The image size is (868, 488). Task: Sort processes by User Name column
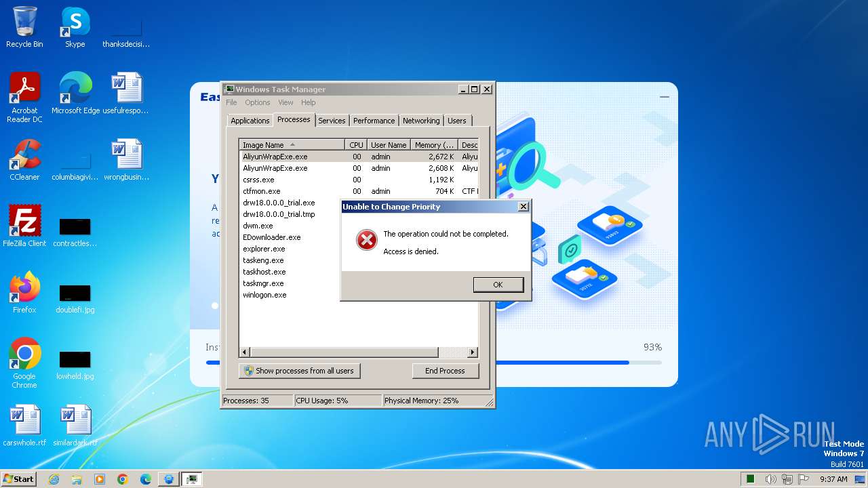click(389, 144)
